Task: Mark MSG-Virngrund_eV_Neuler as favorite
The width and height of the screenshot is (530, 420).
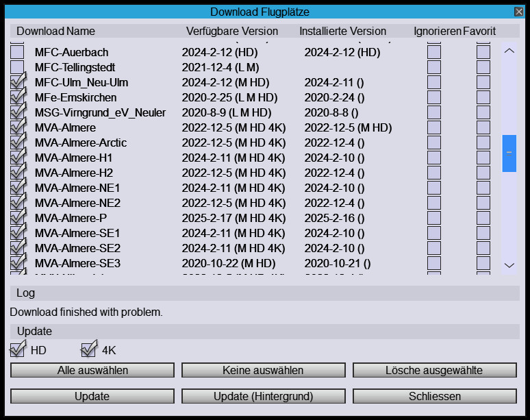Action: tap(483, 112)
